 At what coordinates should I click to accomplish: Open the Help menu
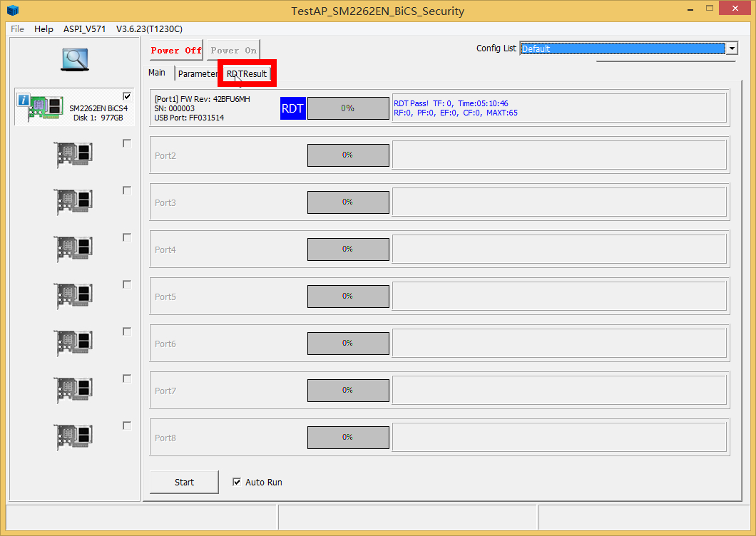pos(44,29)
